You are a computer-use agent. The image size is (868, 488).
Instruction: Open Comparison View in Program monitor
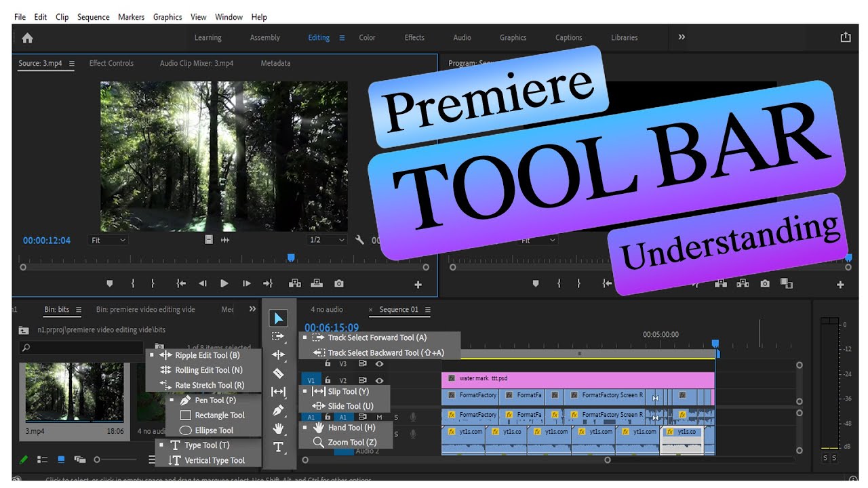[x=787, y=284]
